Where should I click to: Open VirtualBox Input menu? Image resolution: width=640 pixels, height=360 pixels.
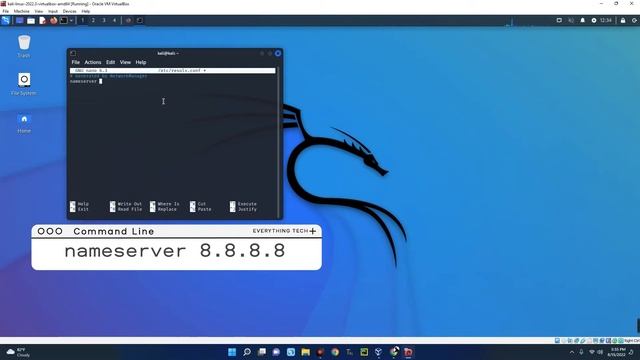point(53,11)
